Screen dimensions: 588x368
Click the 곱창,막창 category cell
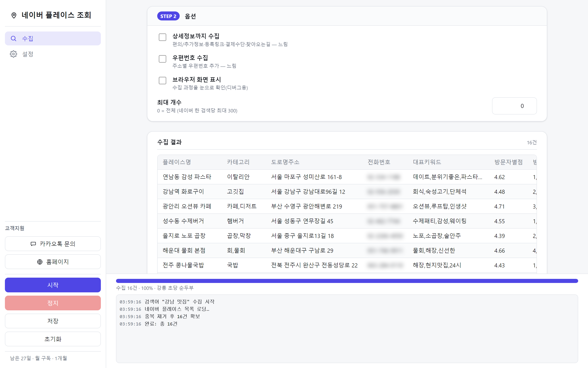[x=239, y=236]
